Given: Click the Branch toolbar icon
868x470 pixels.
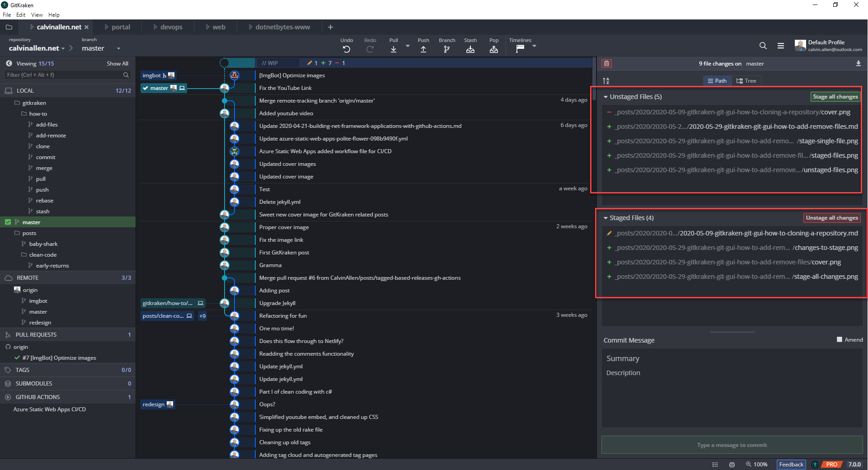Looking at the screenshot, I should tap(447, 49).
